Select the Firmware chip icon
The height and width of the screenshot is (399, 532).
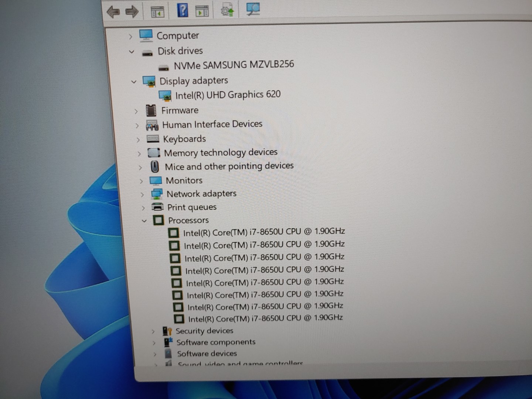coord(151,110)
